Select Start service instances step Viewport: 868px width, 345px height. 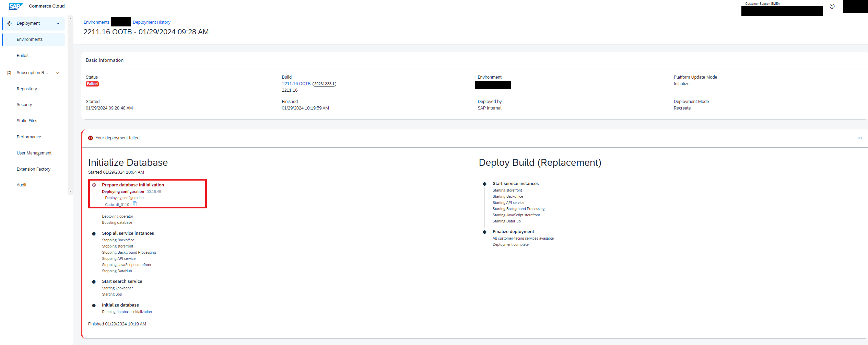[515, 184]
